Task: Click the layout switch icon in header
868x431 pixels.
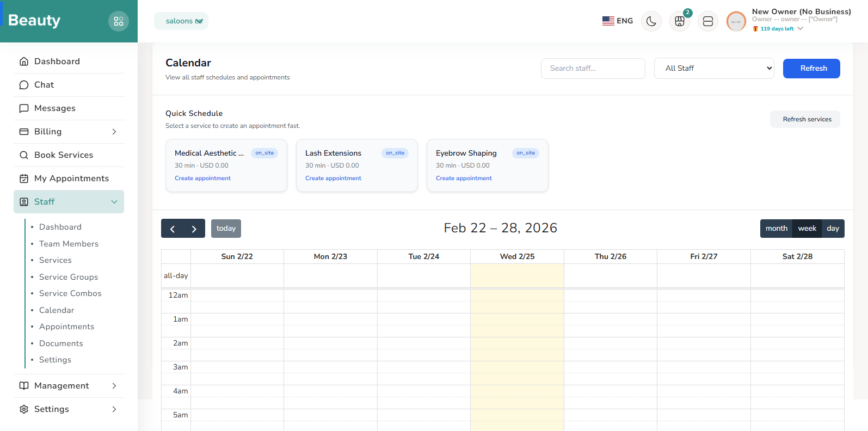Action: (708, 21)
